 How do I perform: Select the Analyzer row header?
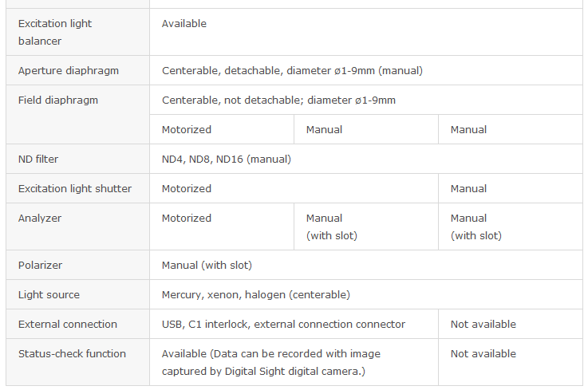click(40, 219)
